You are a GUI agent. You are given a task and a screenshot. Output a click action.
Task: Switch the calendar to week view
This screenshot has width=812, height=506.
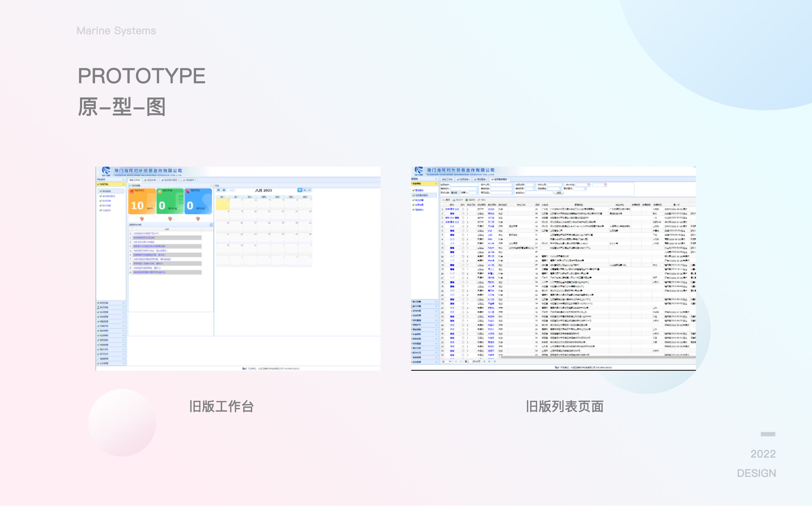[x=305, y=190]
